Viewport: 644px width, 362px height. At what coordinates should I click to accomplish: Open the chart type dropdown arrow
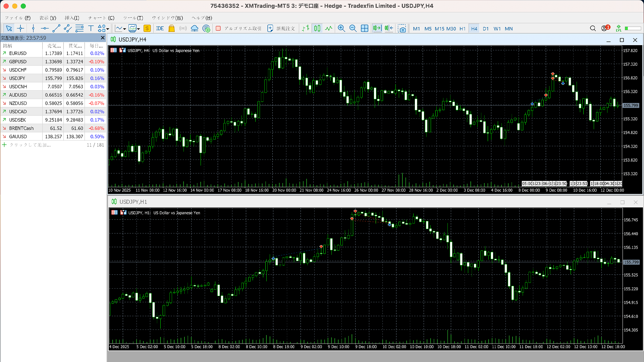124,29
